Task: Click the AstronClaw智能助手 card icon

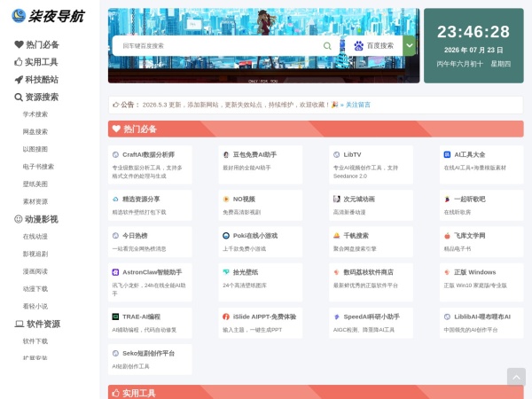Action: coord(115,272)
